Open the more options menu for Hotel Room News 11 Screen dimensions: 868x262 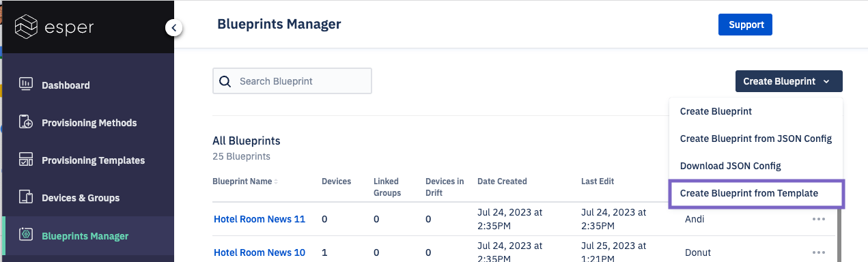819,219
